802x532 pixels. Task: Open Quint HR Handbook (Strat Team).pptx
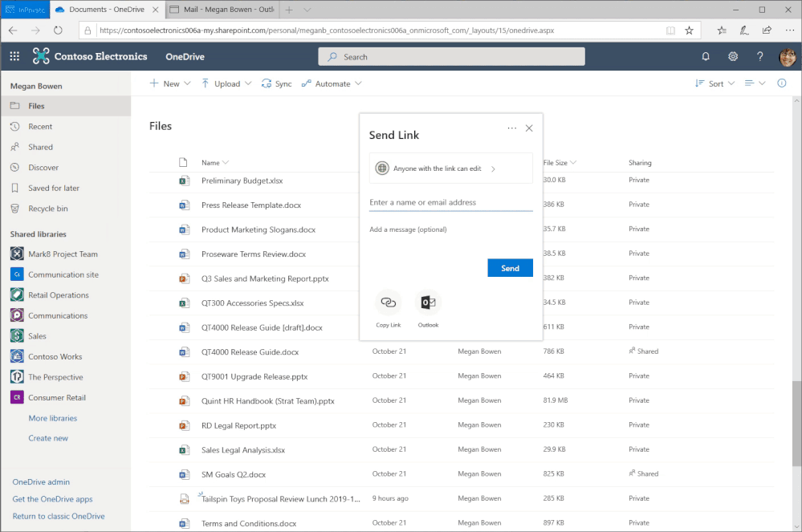tap(267, 400)
